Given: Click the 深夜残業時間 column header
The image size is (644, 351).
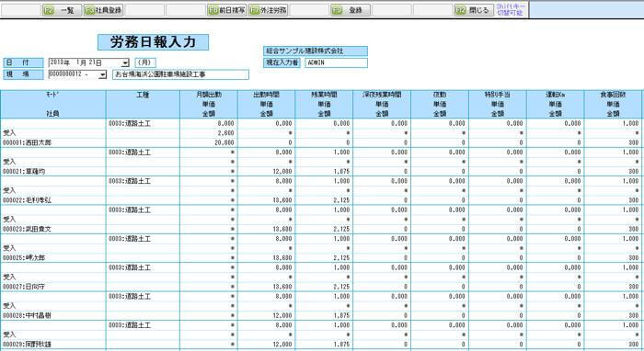Looking at the screenshot, I should tap(382, 95).
